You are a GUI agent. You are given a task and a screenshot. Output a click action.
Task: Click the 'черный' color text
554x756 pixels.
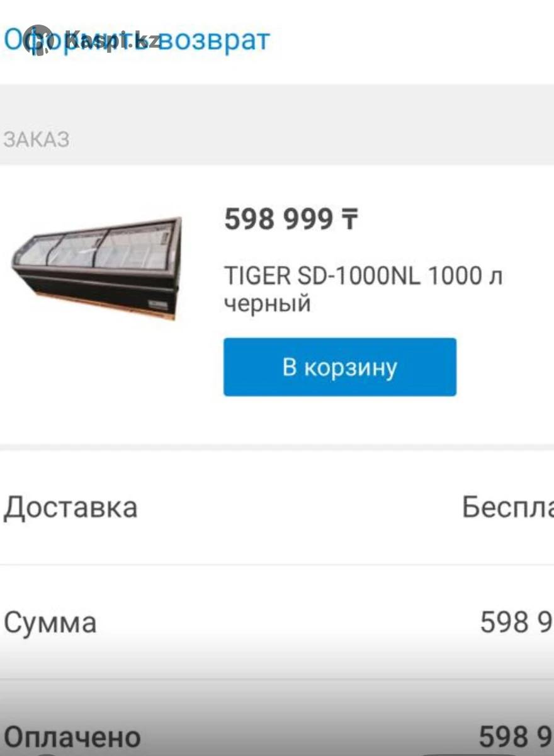(x=268, y=303)
